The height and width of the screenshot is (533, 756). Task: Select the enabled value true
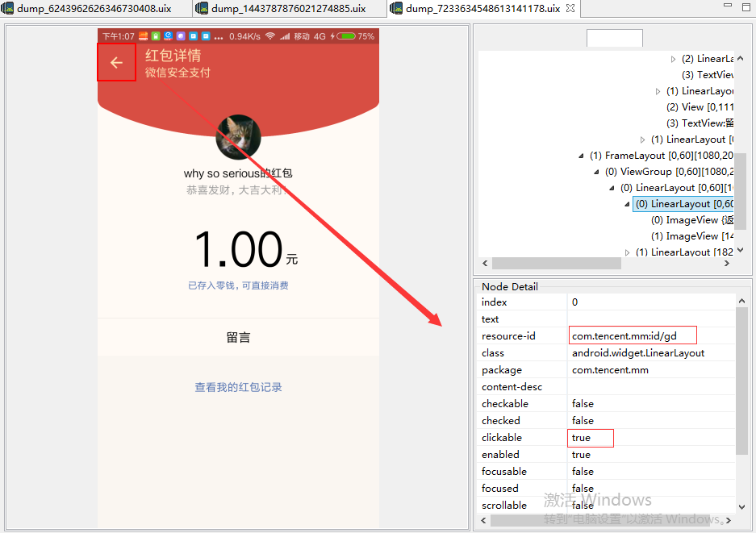(x=581, y=455)
